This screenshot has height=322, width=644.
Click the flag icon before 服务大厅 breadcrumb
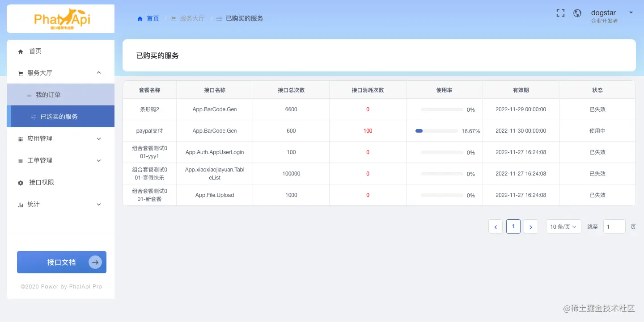point(174,19)
